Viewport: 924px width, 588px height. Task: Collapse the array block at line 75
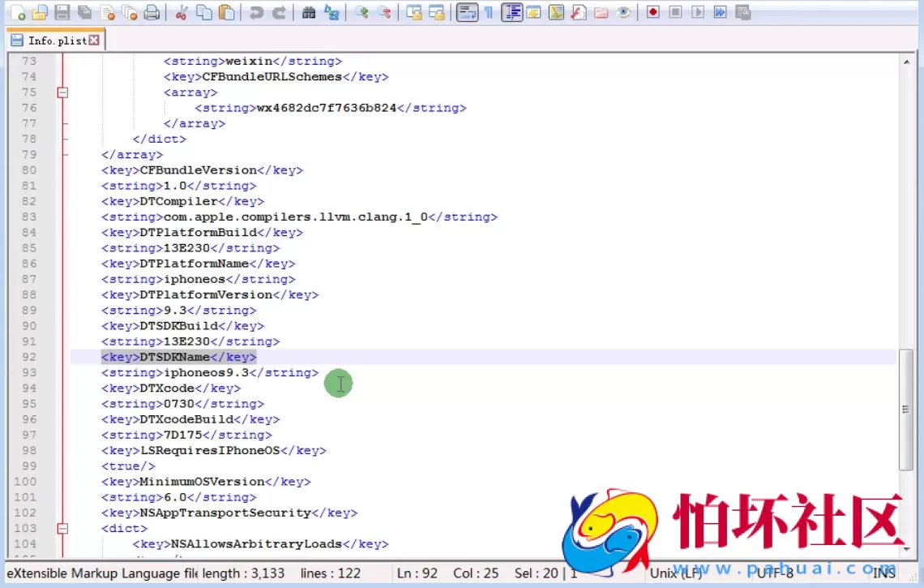[62, 92]
